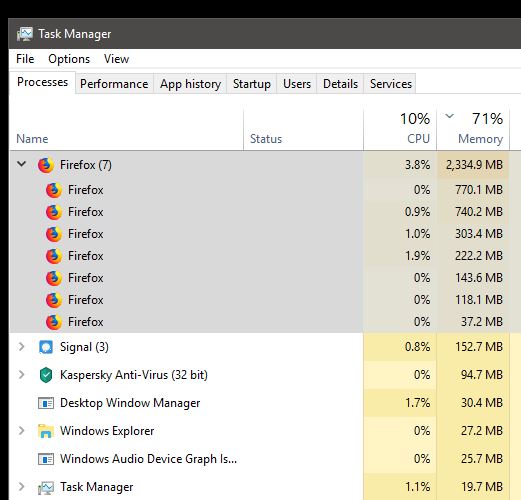Expand the Signal (3) process group
The height and width of the screenshot is (500, 521).
tap(22, 347)
